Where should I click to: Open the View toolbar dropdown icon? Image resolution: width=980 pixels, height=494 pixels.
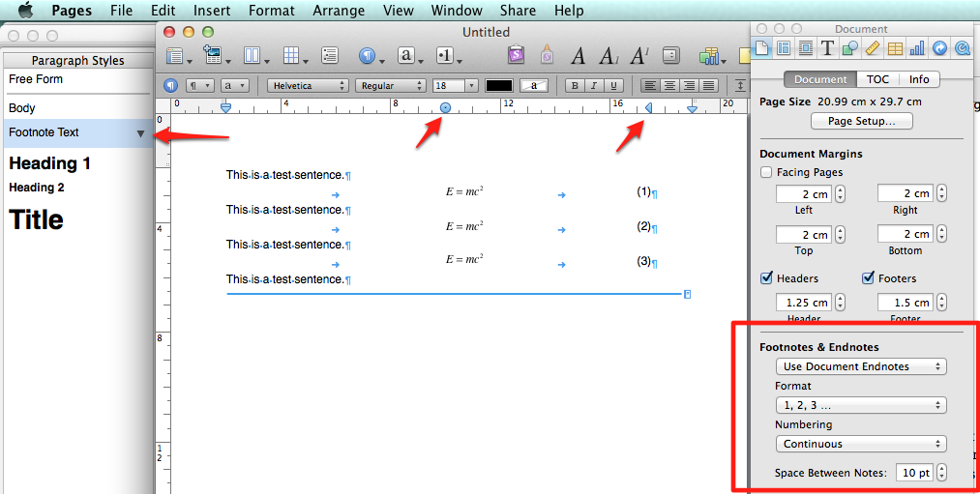[x=178, y=56]
